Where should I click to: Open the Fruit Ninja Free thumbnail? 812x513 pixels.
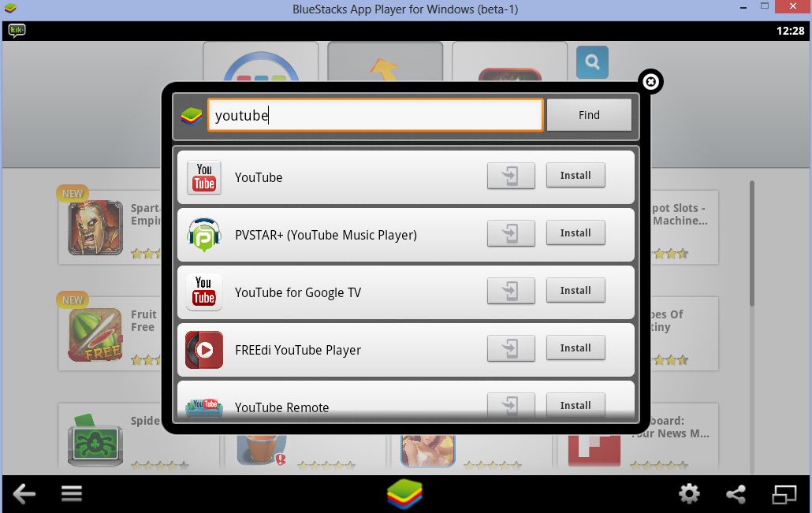(x=95, y=335)
